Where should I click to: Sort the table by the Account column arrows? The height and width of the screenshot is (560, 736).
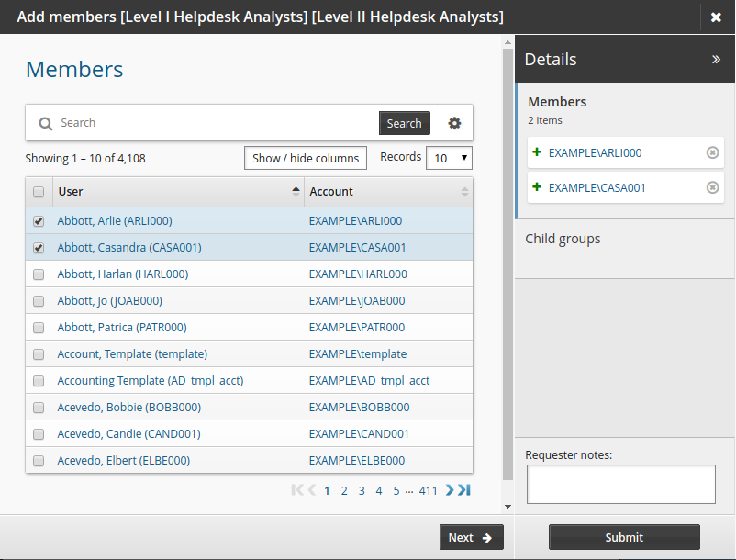464,192
